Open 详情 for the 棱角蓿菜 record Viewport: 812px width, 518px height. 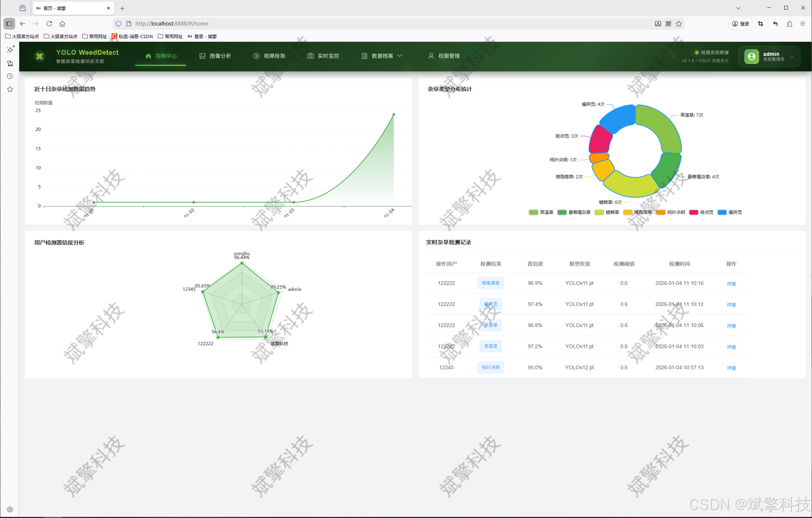click(731, 284)
